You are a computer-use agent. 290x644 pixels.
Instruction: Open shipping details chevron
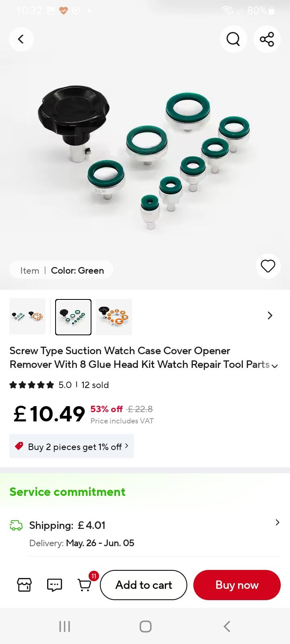pyautogui.click(x=277, y=522)
